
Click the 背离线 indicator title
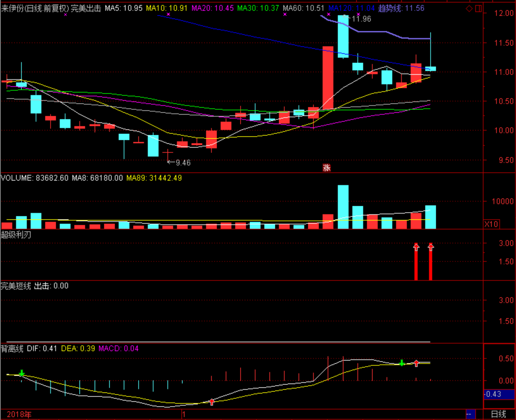click(x=12, y=349)
